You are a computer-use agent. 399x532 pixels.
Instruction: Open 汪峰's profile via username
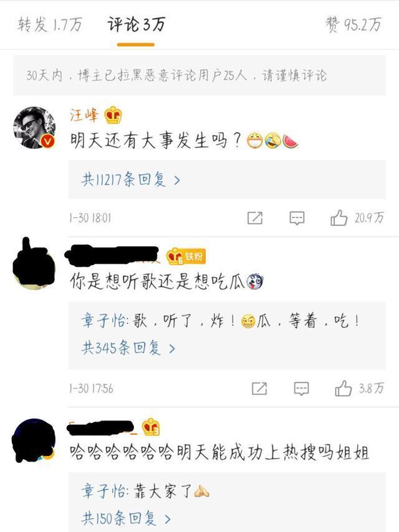(x=84, y=115)
